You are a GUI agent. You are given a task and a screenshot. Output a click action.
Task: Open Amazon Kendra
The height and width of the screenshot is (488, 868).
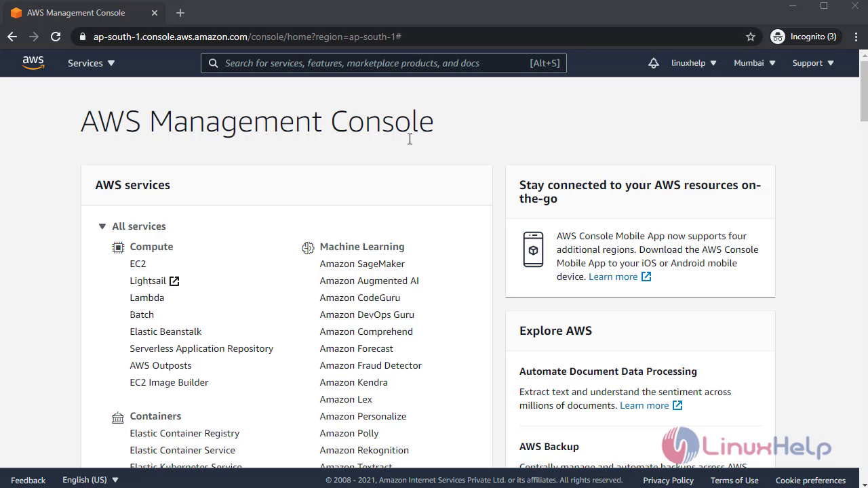click(353, 382)
